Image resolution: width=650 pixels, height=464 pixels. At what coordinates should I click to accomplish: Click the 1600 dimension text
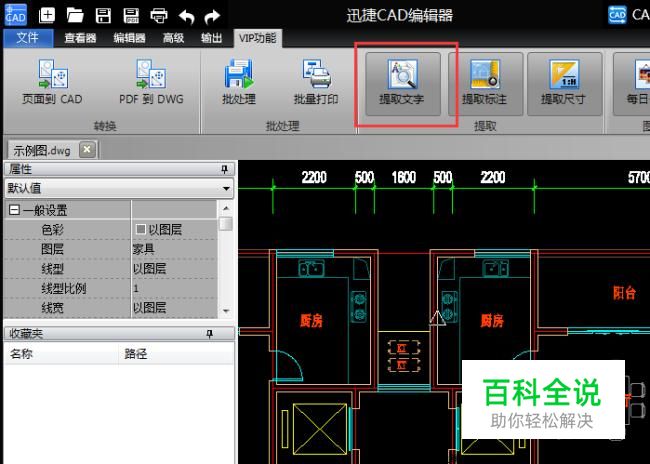pos(404,177)
